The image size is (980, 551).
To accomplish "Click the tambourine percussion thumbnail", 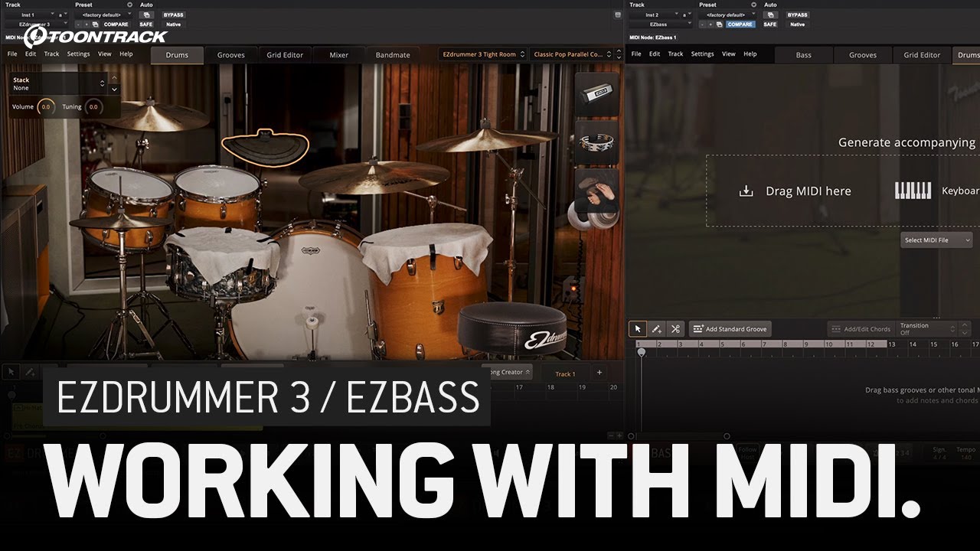I will [596, 142].
